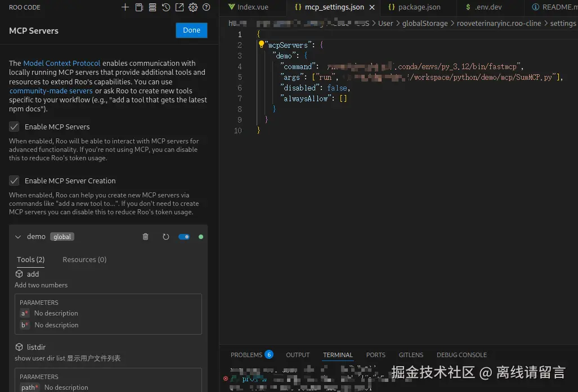
Task: Open the Resources (0) tab
Action: coord(84,259)
